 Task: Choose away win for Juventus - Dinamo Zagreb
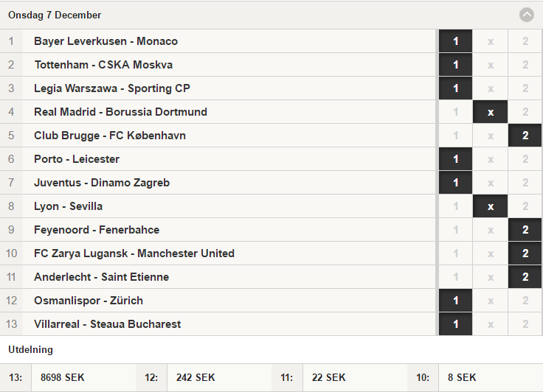click(x=525, y=183)
